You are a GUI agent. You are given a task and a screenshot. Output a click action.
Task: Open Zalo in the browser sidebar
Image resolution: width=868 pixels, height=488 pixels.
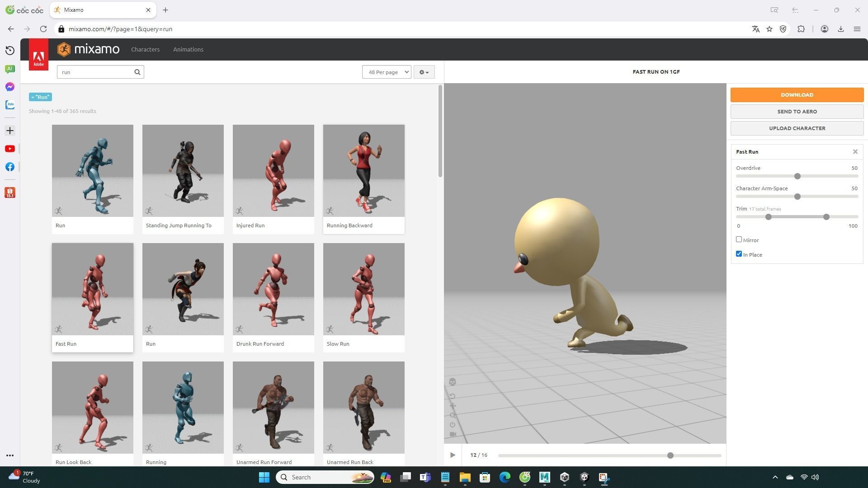10,105
